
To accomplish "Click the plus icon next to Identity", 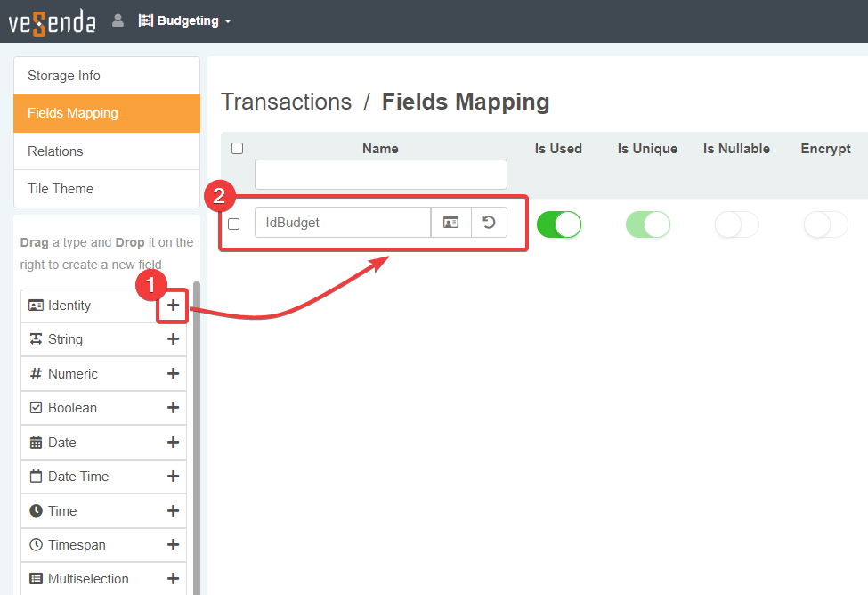I will [x=173, y=306].
